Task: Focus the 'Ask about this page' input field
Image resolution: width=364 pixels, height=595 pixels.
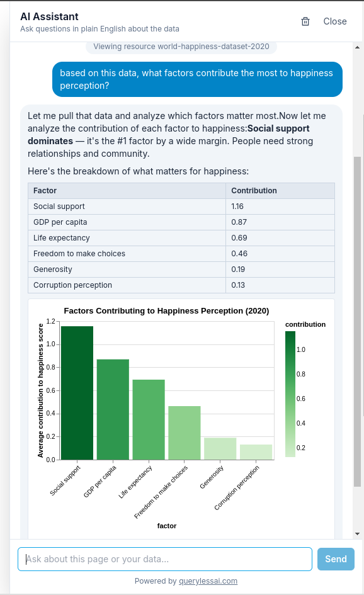Action: tap(164, 559)
